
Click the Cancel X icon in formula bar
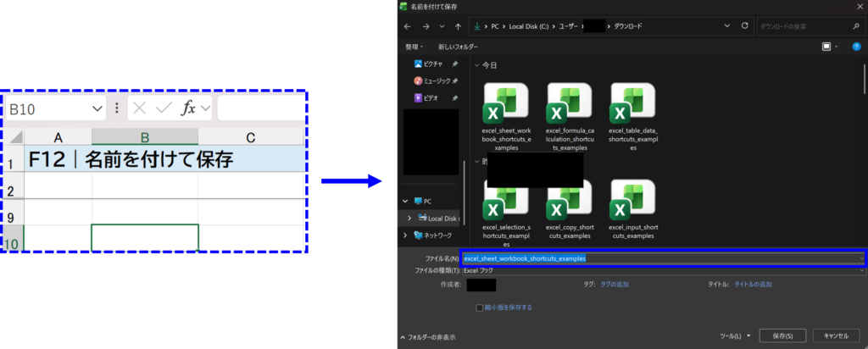point(140,108)
